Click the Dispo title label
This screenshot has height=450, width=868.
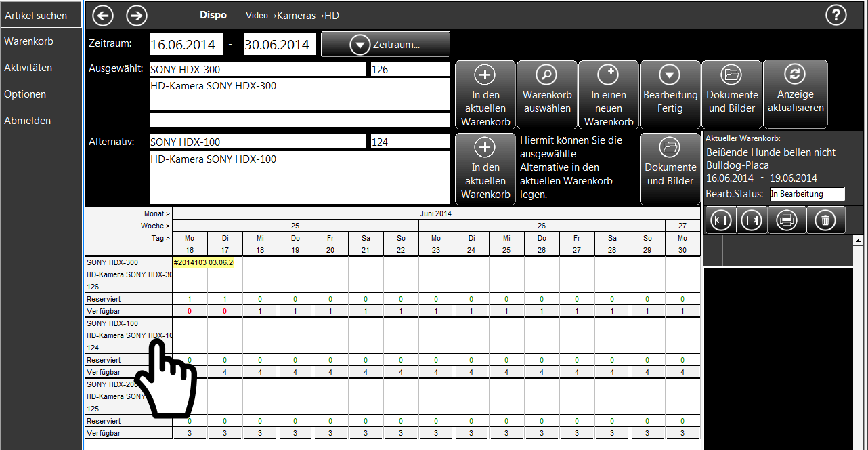(x=213, y=15)
